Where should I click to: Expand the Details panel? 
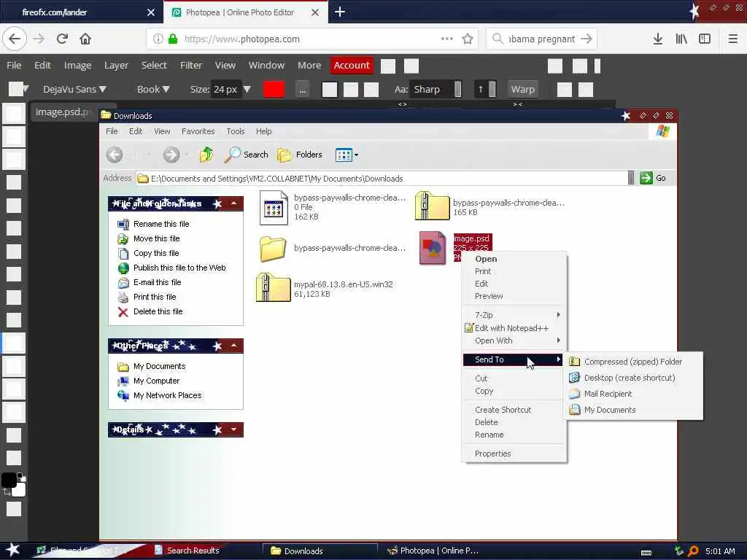point(234,429)
